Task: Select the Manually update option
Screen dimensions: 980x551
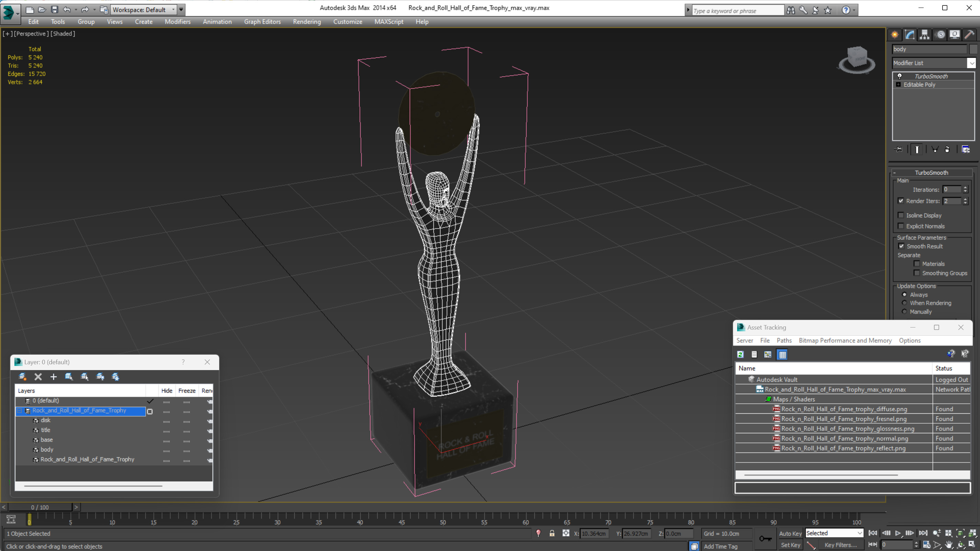Action: 904,311
